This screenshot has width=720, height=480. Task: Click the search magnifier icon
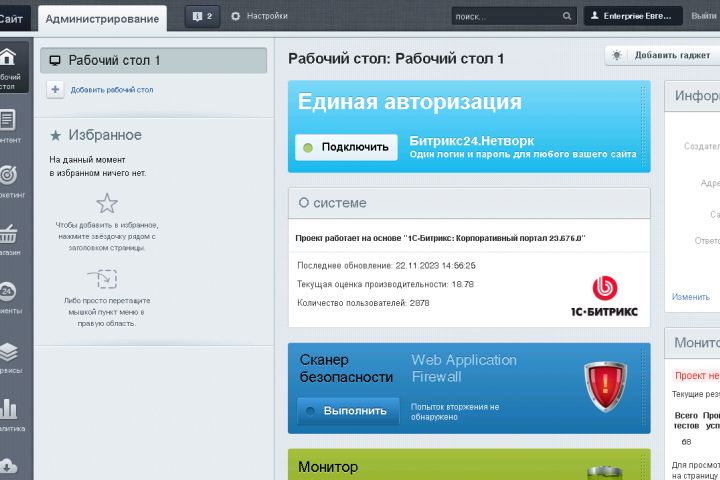pos(567,16)
